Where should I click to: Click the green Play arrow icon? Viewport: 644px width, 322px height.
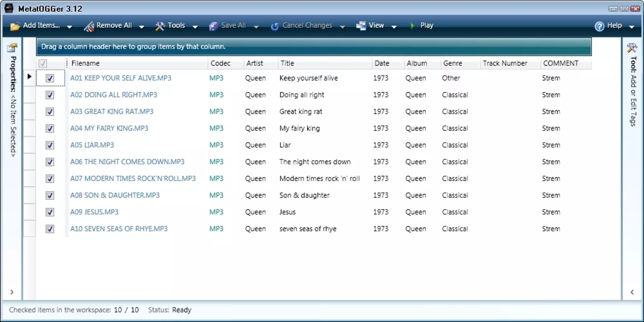point(412,26)
